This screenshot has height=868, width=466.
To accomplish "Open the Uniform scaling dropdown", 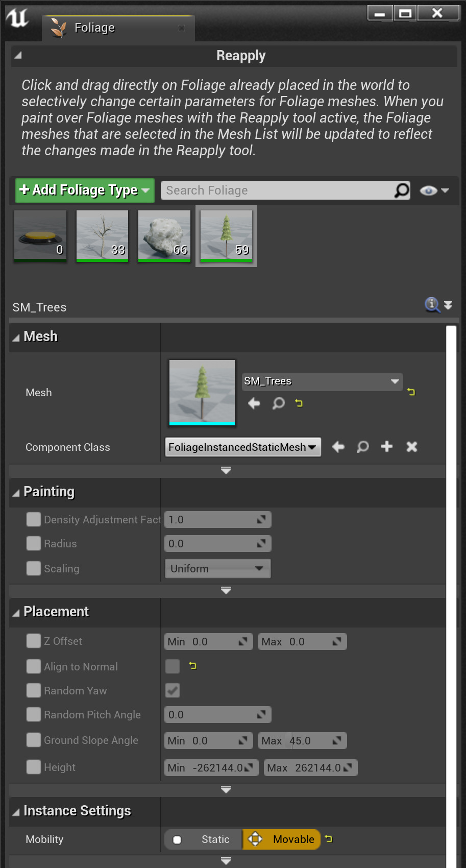I will (217, 568).
